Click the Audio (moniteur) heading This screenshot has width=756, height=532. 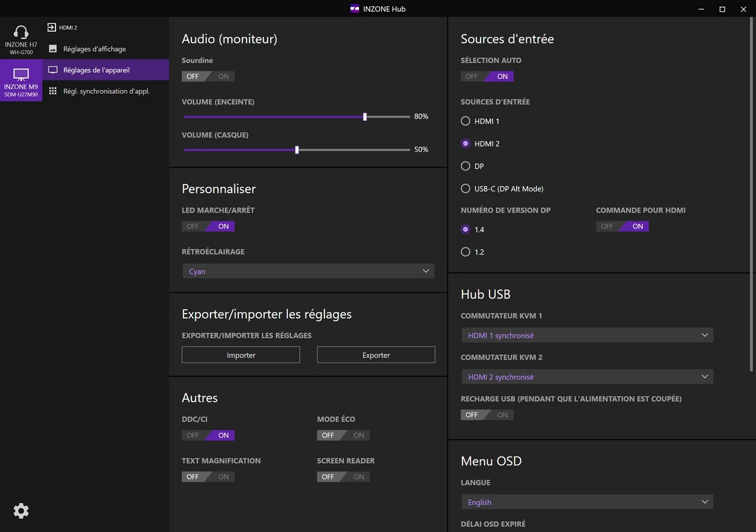click(x=229, y=39)
